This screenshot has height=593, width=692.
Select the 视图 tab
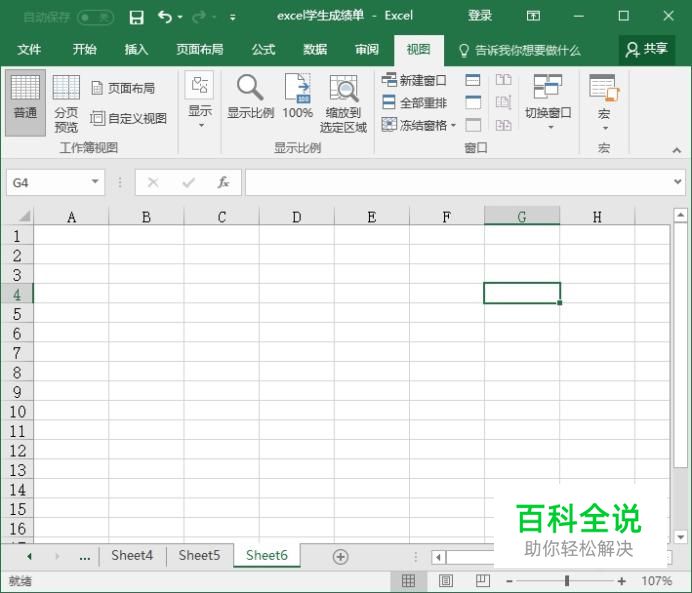418,49
